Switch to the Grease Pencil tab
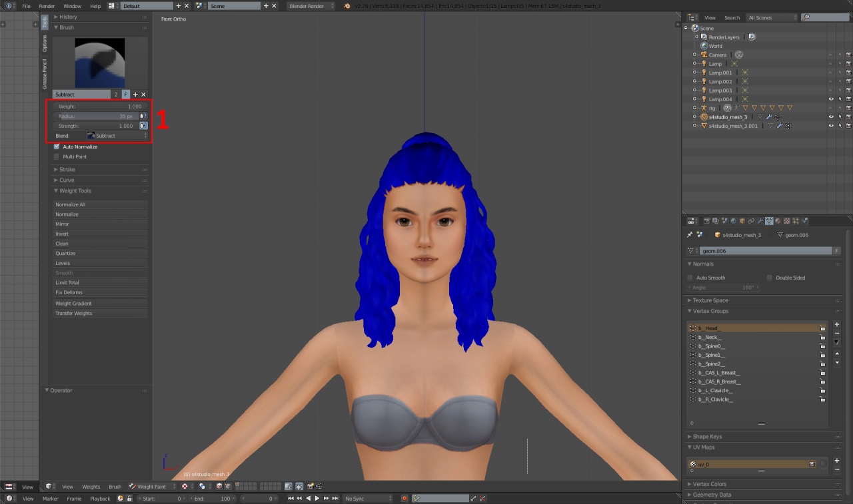 click(45, 74)
